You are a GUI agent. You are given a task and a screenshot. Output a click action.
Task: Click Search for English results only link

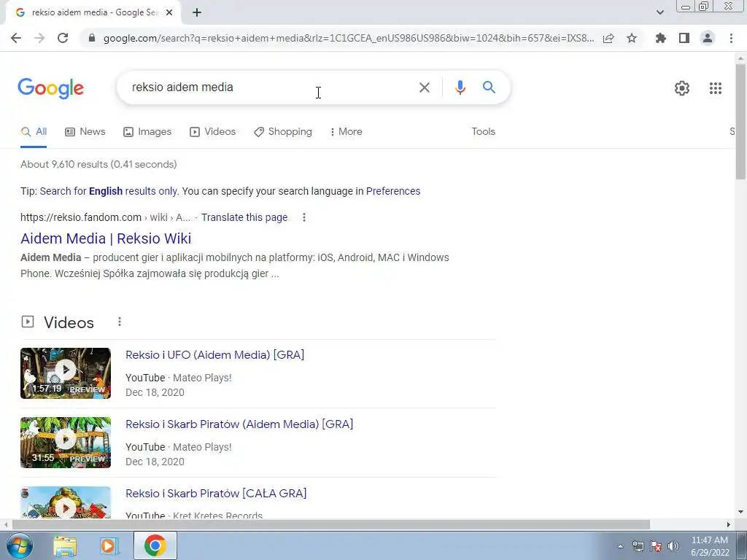pyautogui.click(x=109, y=192)
